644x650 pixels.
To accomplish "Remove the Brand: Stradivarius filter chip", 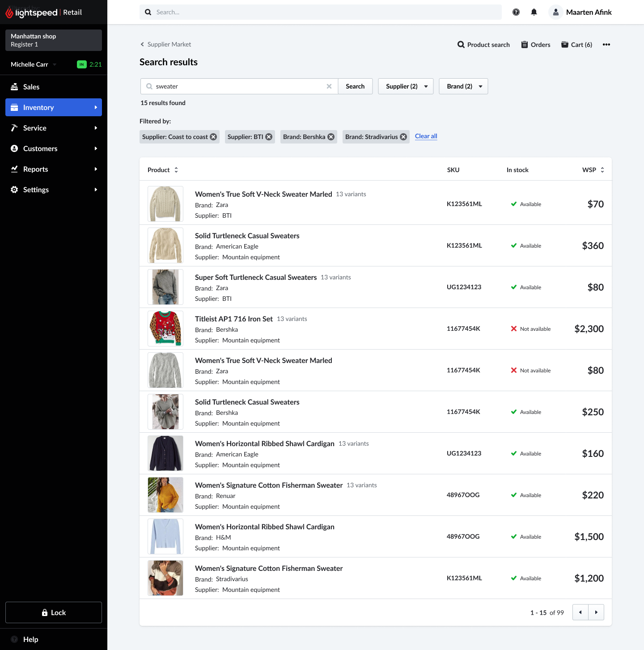I will (403, 137).
